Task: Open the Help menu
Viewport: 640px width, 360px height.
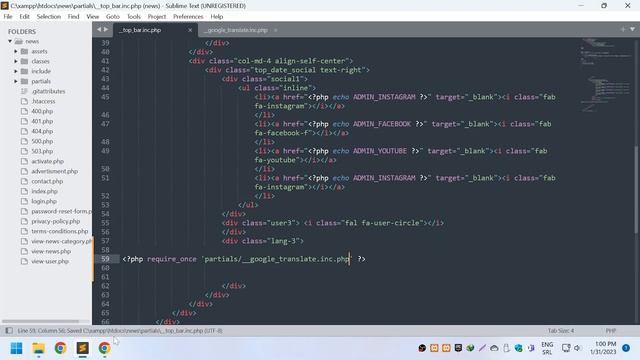Action: click(x=217, y=17)
